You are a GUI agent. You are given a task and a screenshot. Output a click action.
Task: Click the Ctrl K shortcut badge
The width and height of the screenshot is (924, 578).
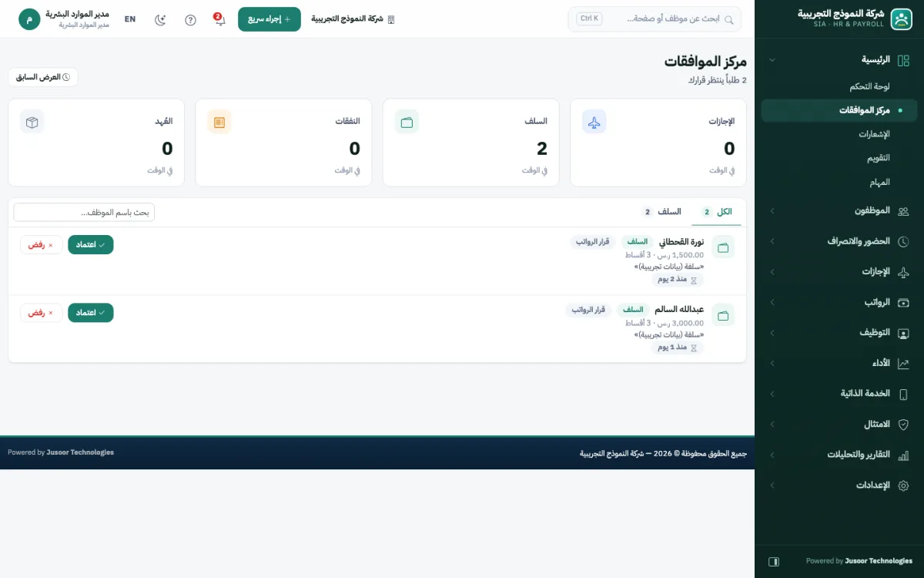[x=590, y=18]
